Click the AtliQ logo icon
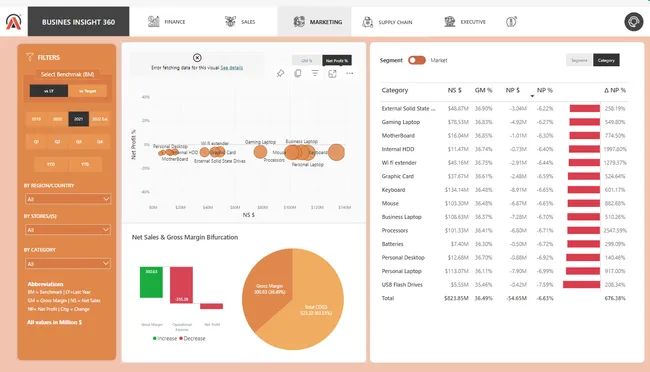650x372 pixels. pyautogui.click(x=13, y=22)
